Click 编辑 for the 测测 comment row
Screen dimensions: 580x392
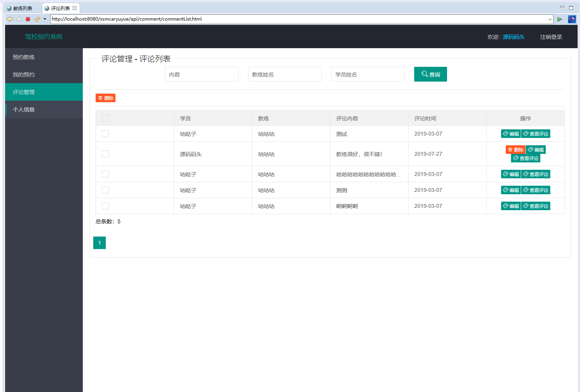click(x=511, y=190)
